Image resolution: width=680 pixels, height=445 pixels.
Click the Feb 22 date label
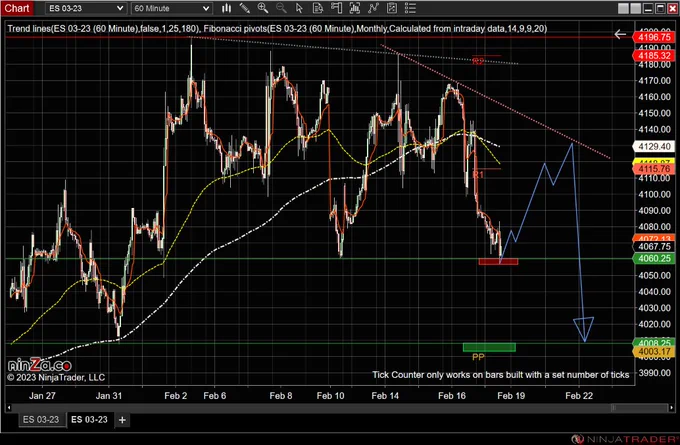(x=579, y=396)
